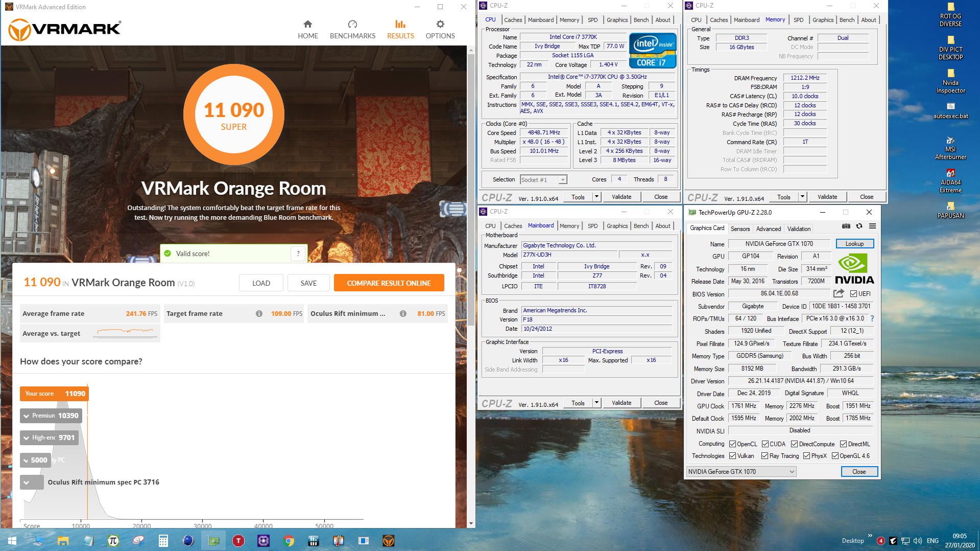Open Tools dropdown arrow in CPU-Z CPU window

coord(596,197)
